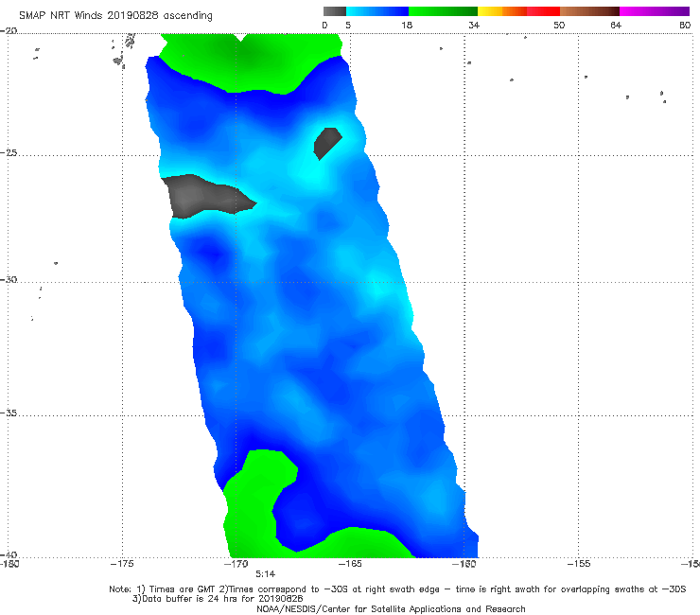Click the note line starting 'Note: 1) Times are GMT'
Viewport: 700px width, 615px height.
click(397, 589)
